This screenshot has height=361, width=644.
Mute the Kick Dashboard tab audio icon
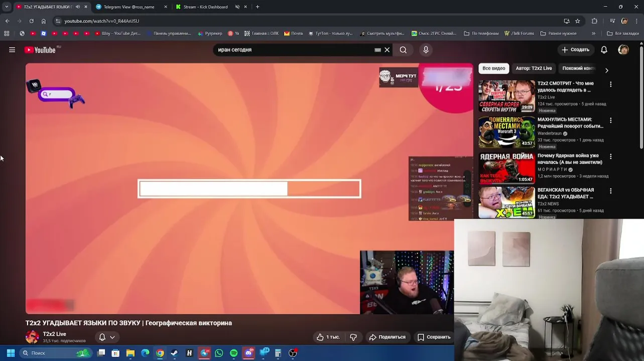click(237, 7)
